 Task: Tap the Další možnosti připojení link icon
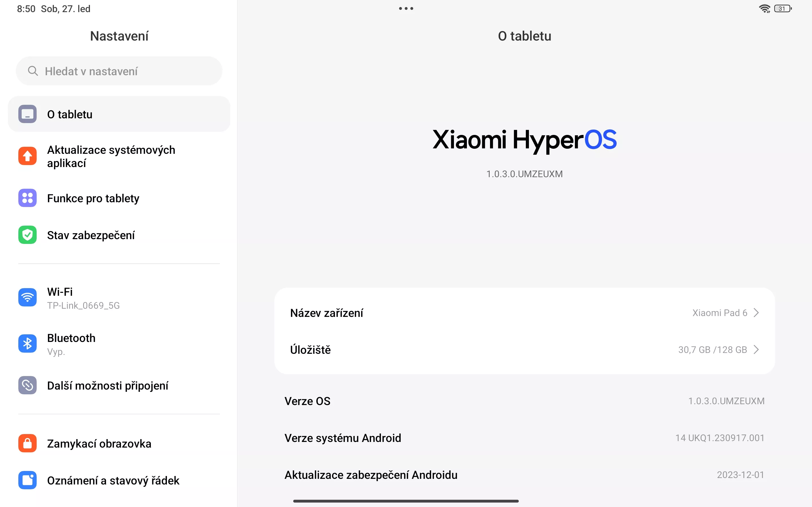(x=28, y=385)
